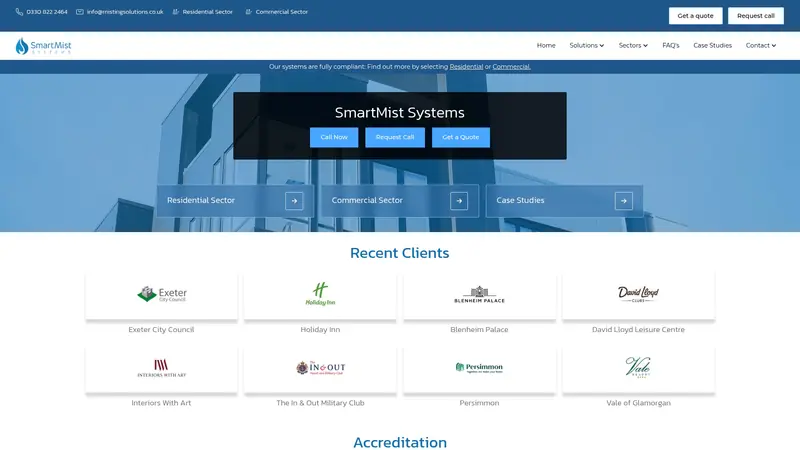The height and width of the screenshot is (450, 800).
Task: Click the SmartMist Systems logo
Action: coord(43,46)
